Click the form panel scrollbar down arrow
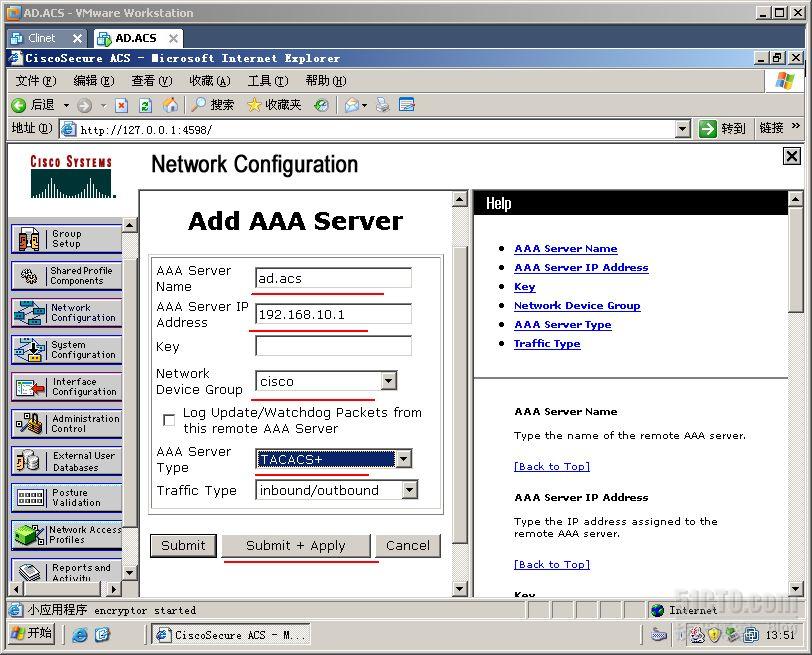Image resolution: width=812 pixels, height=655 pixels. [x=459, y=588]
